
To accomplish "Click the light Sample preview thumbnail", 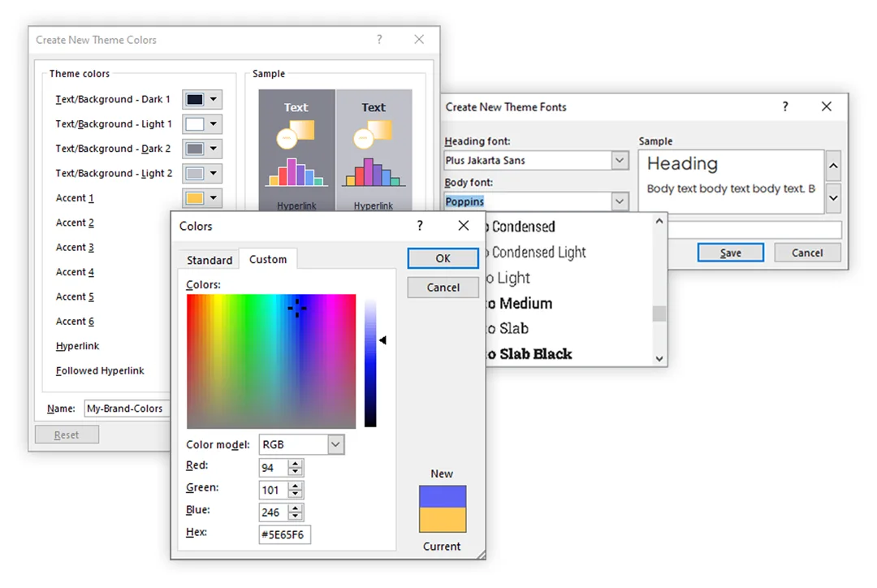I will 374,150.
